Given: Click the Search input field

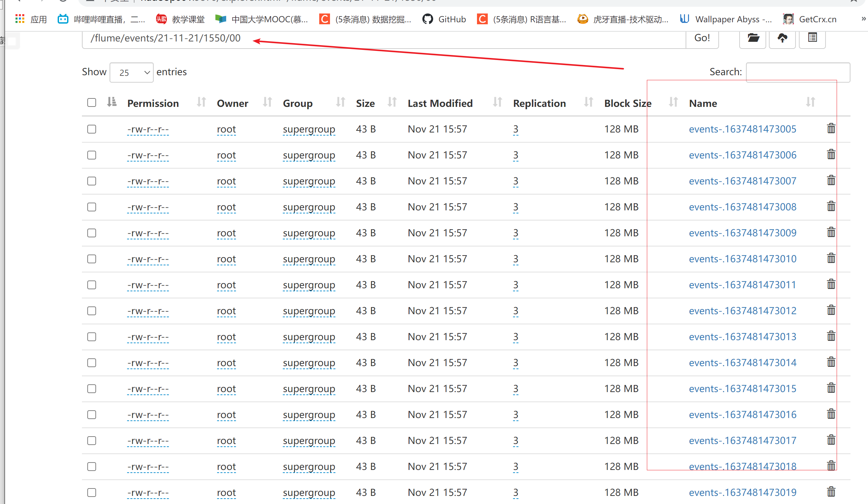Looking at the screenshot, I should click(798, 72).
